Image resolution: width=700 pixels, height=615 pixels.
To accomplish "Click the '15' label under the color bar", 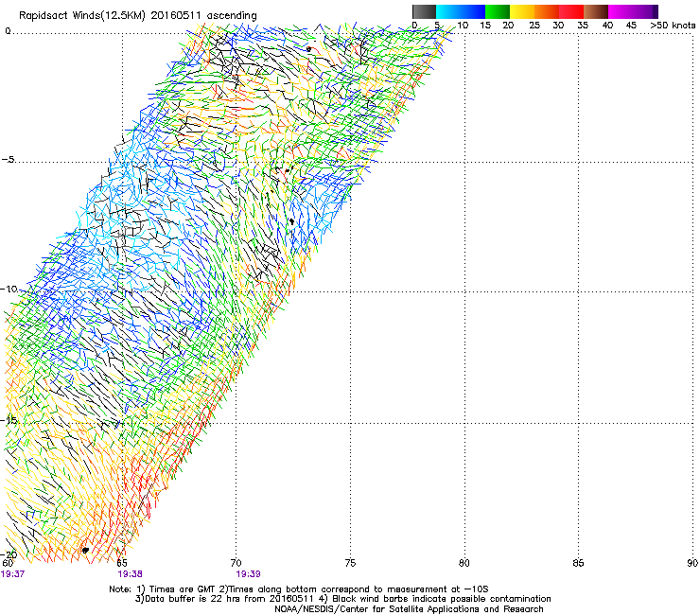I will (485, 26).
